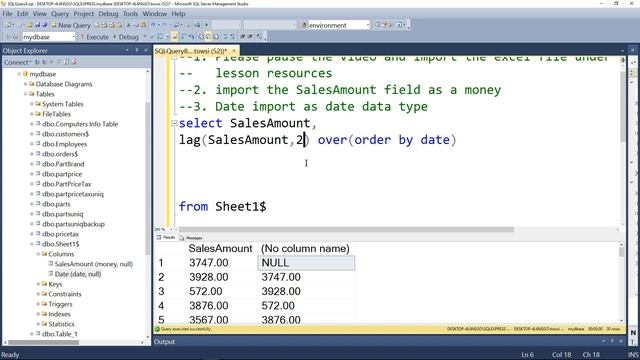This screenshot has width=640, height=360.
Task: Click the Refresh icon in Object Explorer
Action: (67, 62)
